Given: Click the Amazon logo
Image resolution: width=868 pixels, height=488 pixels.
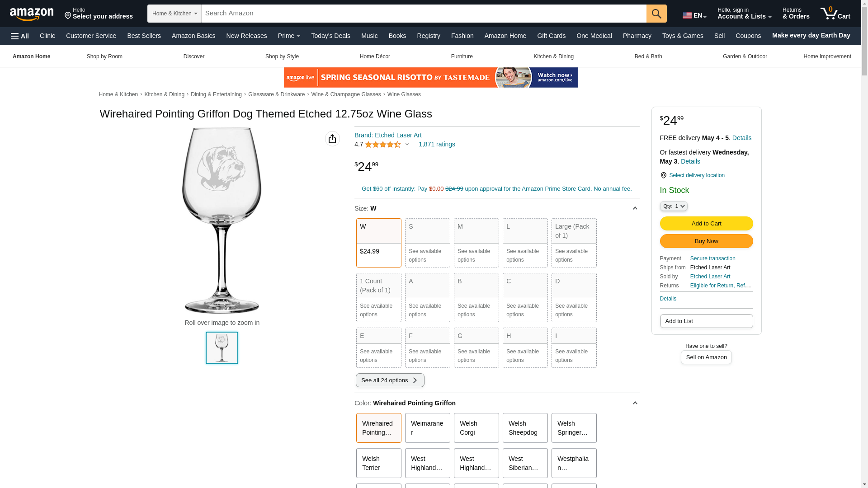Looking at the screenshot, I should click(x=32, y=14).
